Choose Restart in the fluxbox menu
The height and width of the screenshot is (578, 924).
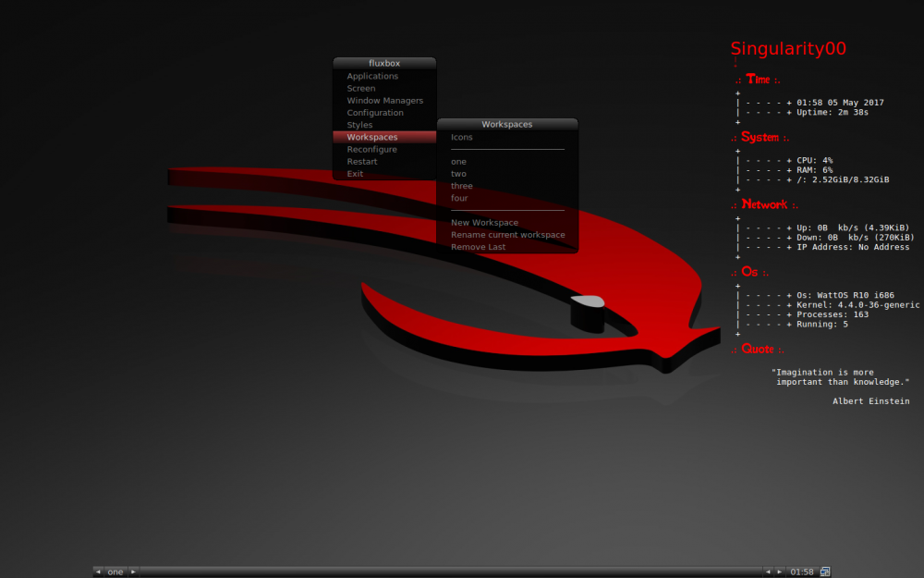(x=384, y=162)
